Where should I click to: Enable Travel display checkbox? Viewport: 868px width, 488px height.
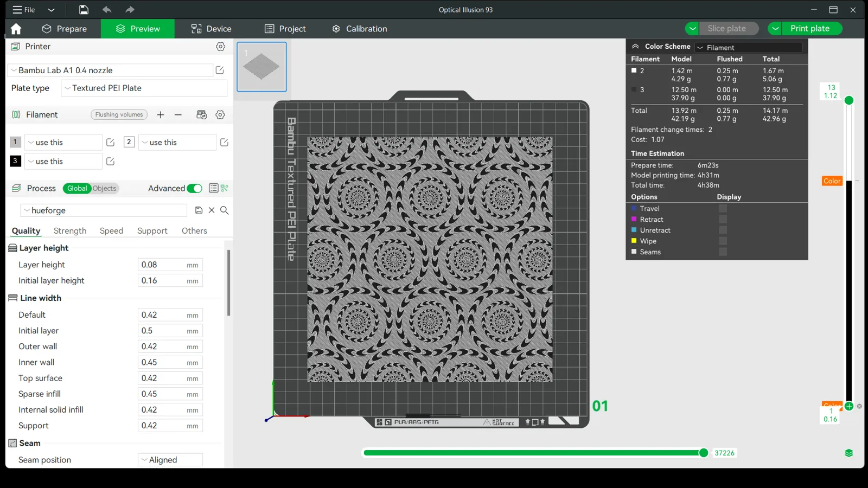723,208
